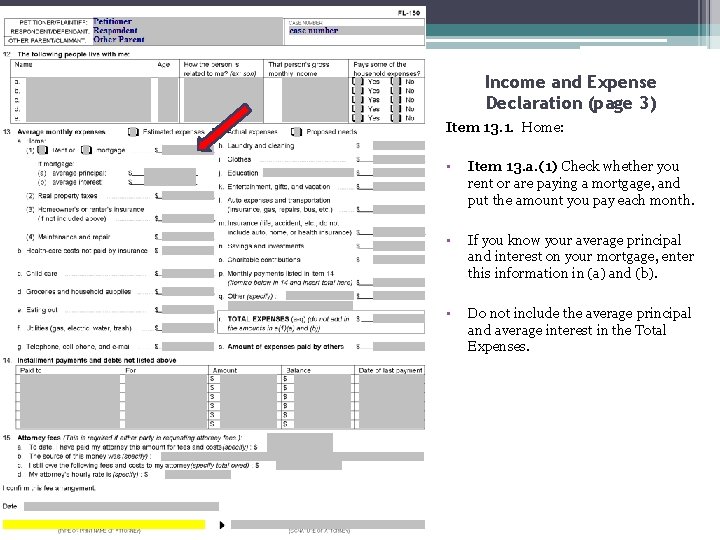The height and width of the screenshot is (540, 720).
Task: Click the 'Date of last payment' column header
Action: (x=390, y=370)
